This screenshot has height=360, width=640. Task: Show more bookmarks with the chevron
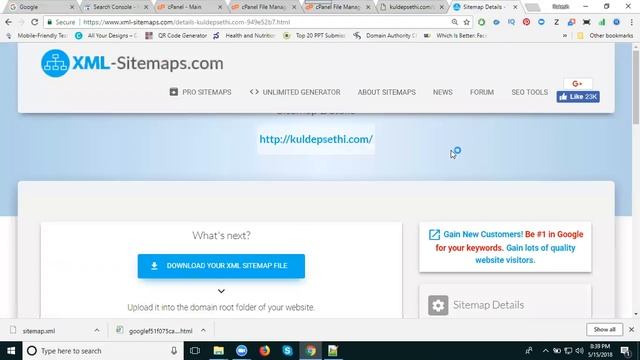pos(565,36)
